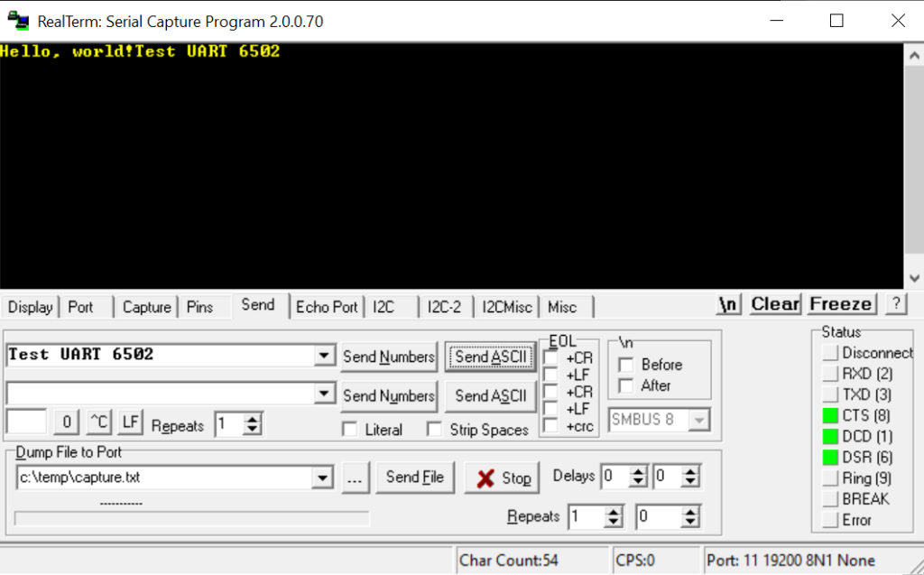Open the c:\temp\capture.txt file dropdown
The width and height of the screenshot is (924, 575).
click(325, 478)
